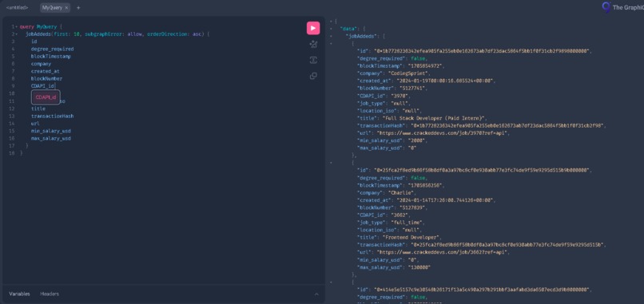644x304 pixels.
Task: Click the max_salary_usd field on line 16
Action: pyautogui.click(x=51, y=138)
